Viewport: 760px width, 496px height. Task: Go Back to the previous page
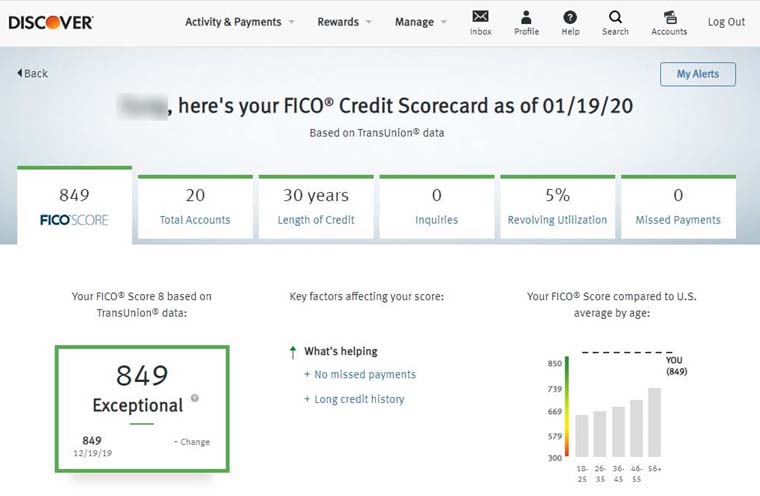(x=32, y=73)
